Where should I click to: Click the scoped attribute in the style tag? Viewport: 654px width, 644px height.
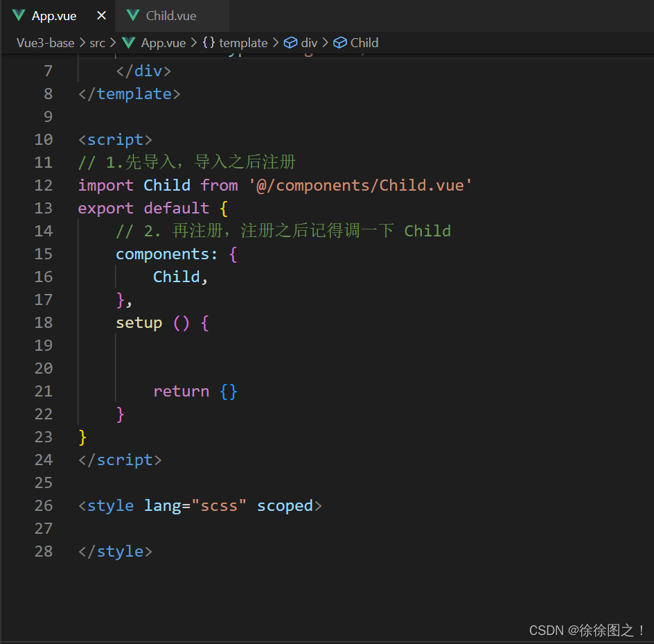click(285, 505)
